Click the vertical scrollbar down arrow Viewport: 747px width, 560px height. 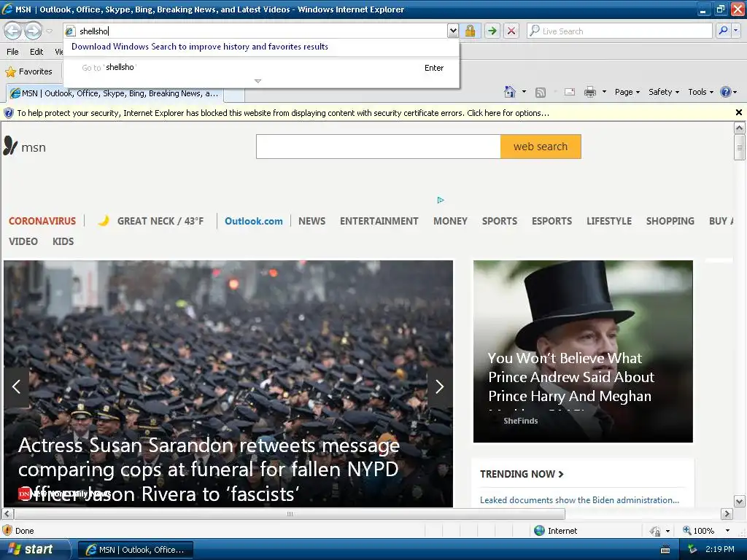click(739, 502)
